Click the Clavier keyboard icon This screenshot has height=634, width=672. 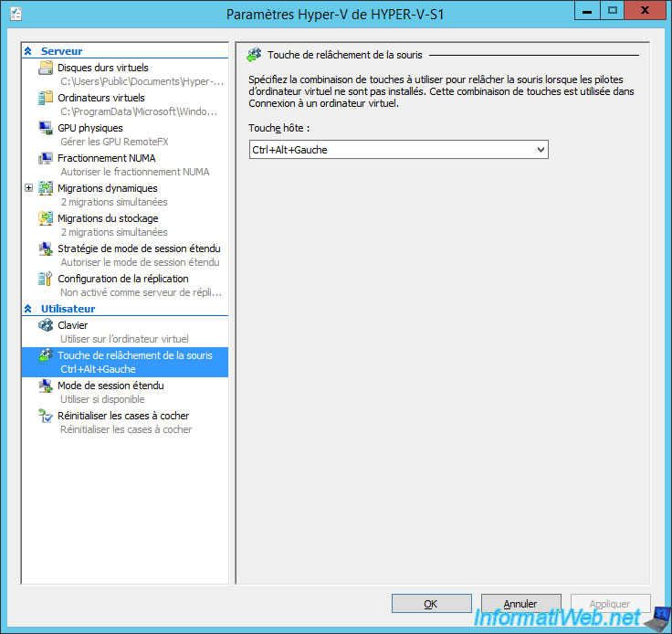click(x=46, y=326)
